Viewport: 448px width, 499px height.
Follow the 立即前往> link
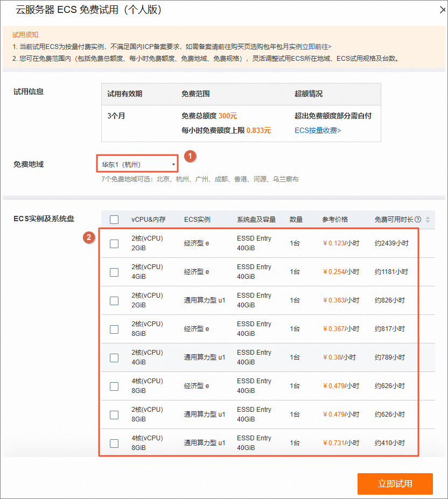point(317,47)
